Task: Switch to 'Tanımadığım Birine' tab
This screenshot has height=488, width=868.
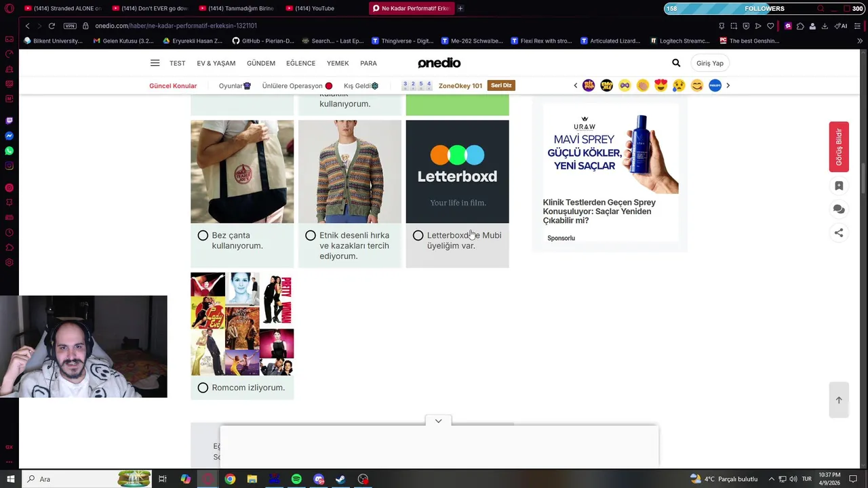Action: click(237, 8)
